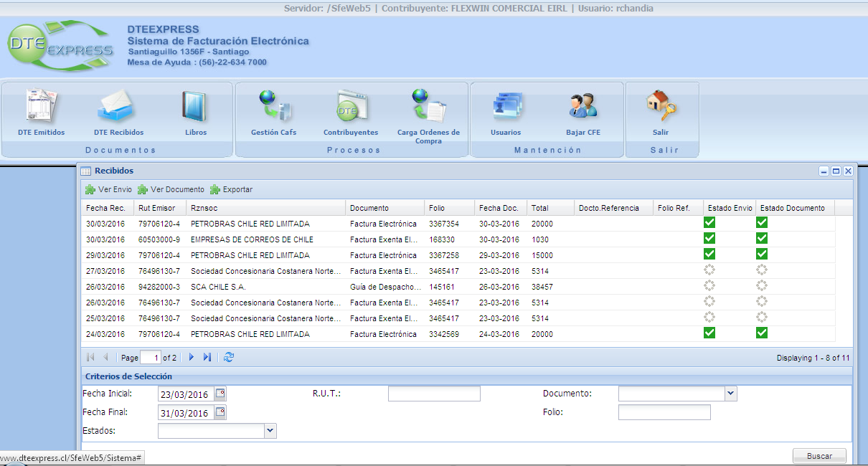Open Gestión Cafs process

(x=273, y=107)
